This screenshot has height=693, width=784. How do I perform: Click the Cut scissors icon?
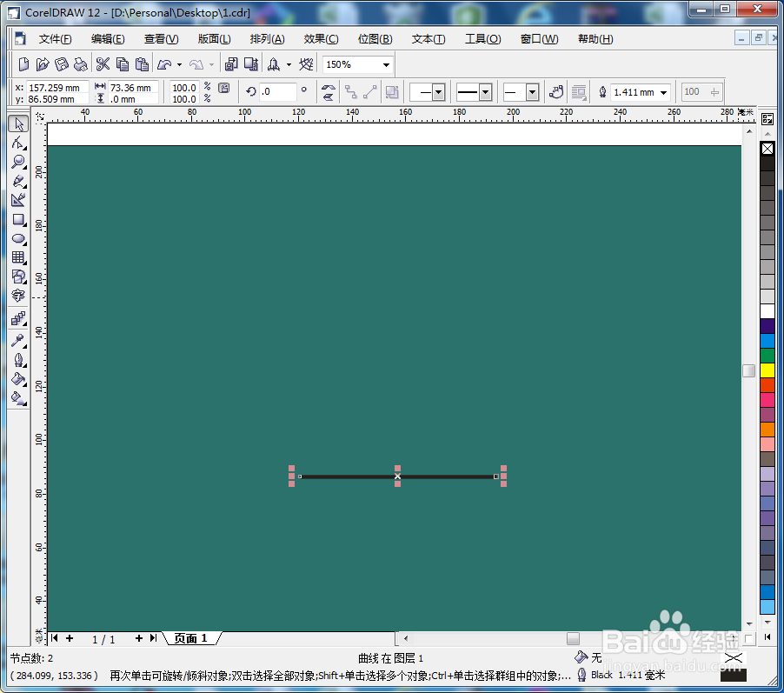103,64
